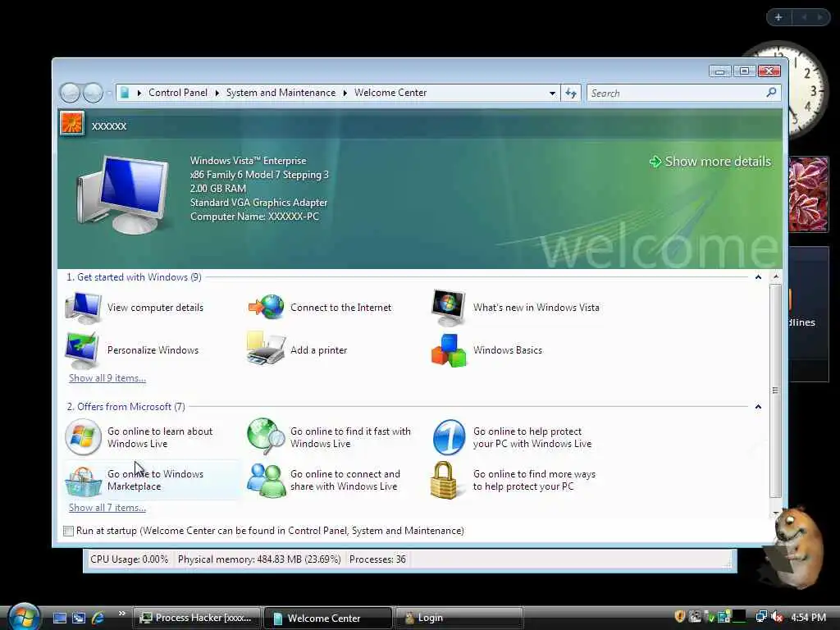Click the network tray icon
This screenshot has height=630, width=840.
pos(761,617)
